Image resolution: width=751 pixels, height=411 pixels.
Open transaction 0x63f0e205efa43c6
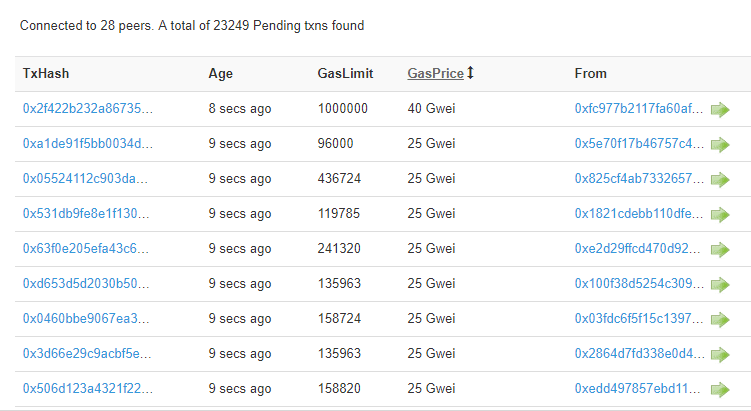click(x=86, y=248)
